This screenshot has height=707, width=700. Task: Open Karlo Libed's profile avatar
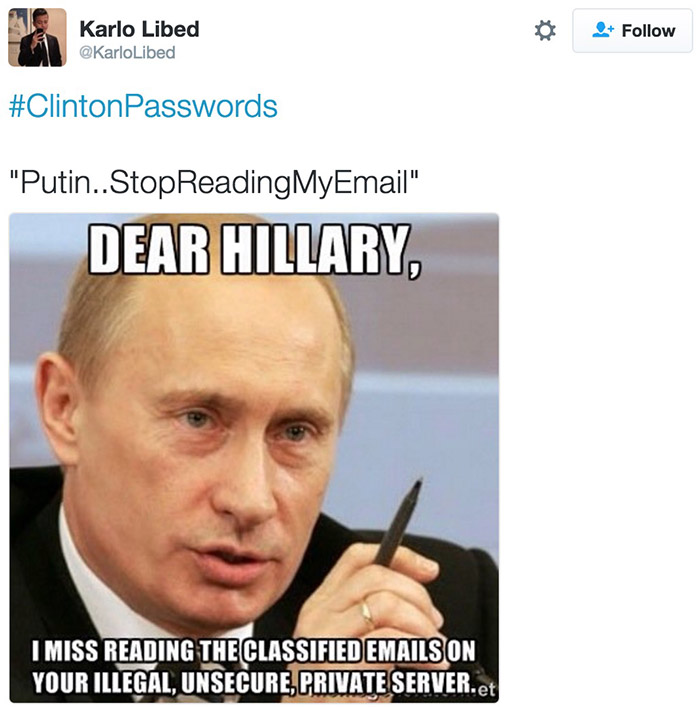[37, 37]
